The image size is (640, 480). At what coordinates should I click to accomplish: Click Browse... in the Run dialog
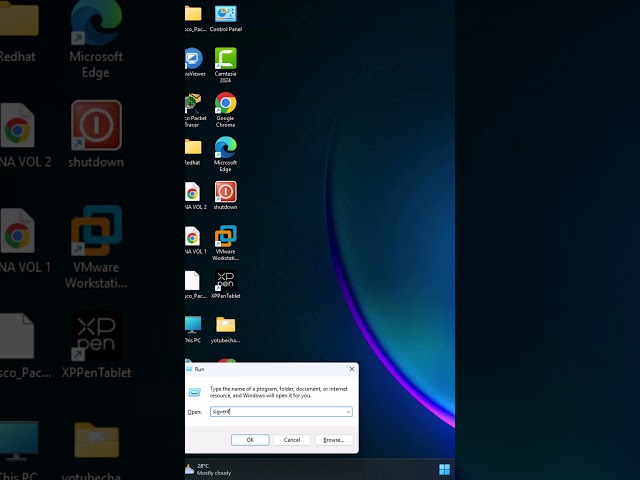click(x=333, y=440)
